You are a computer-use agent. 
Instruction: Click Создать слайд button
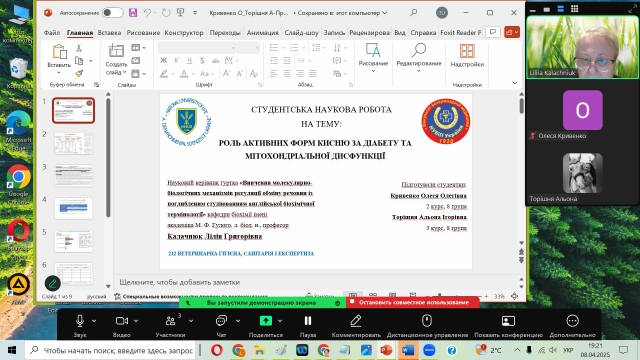116,60
